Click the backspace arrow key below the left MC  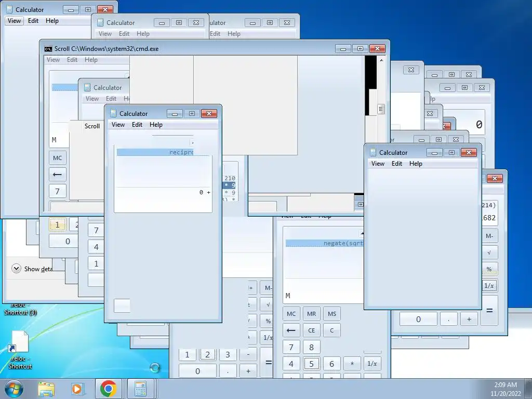[x=57, y=175]
